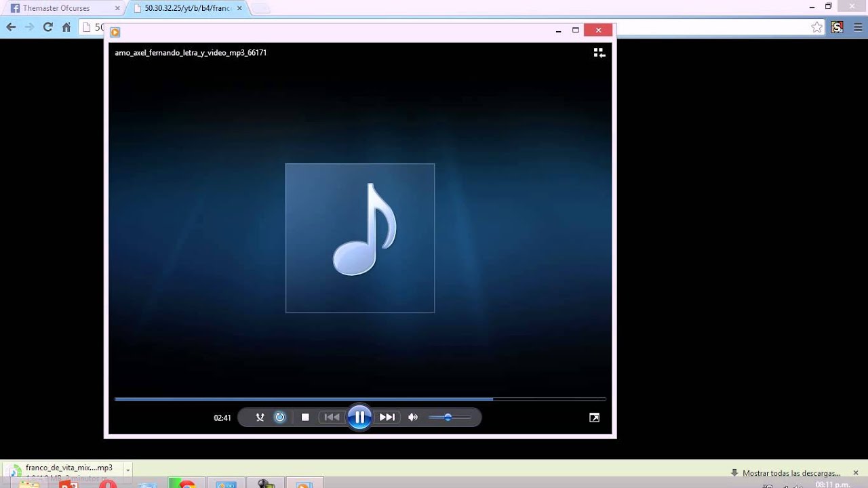This screenshot has height=488, width=868.
Task: Click the playback seek bar
Action: click(360, 399)
